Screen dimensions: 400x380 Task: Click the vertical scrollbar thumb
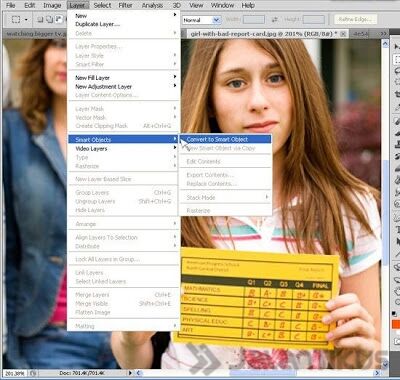click(385, 213)
